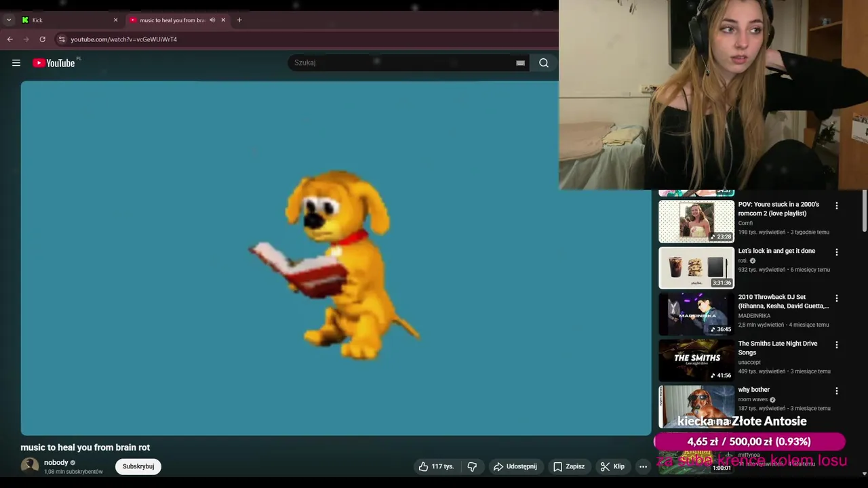This screenshot has height=488, width=868.
Task: Open options menu for Let's lock in
Action: click(x=836, y=252)
